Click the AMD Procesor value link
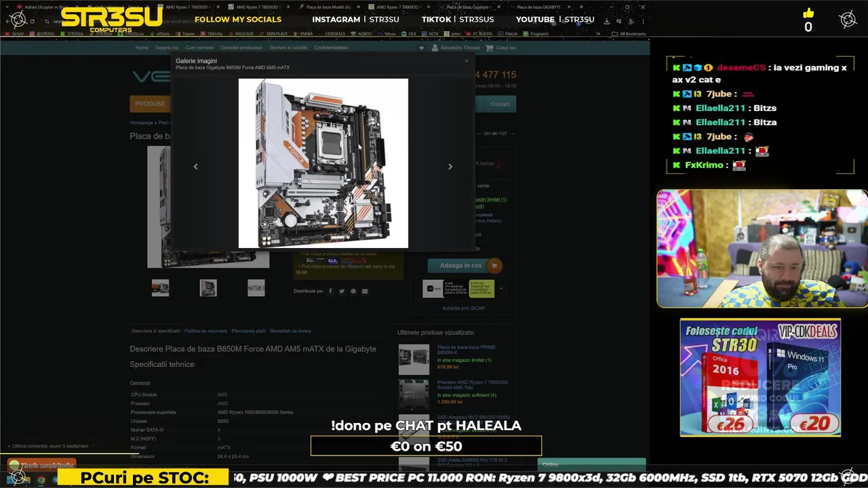 (x=222, y=403)
